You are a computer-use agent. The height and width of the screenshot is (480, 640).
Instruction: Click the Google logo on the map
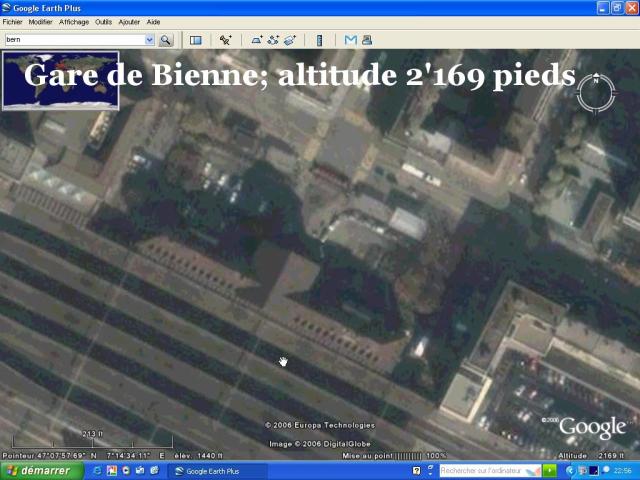pyautogui.click(x=591, y=427)
